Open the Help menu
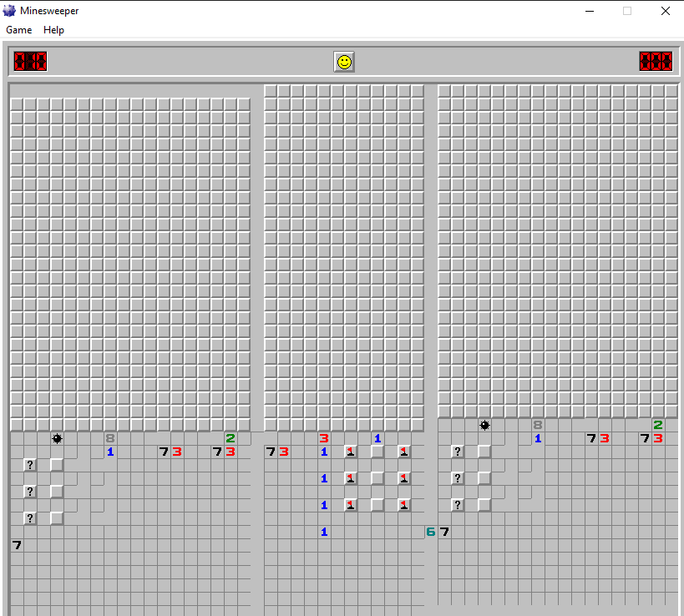The height and width of the screenshot is (616, 684). tap(53, 30)
